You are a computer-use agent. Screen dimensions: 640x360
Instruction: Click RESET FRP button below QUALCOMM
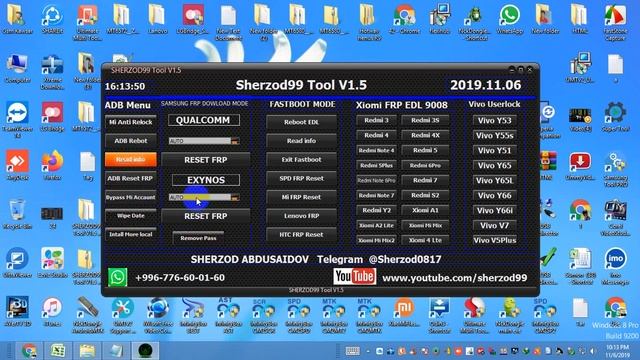click(x=206, y=160)
